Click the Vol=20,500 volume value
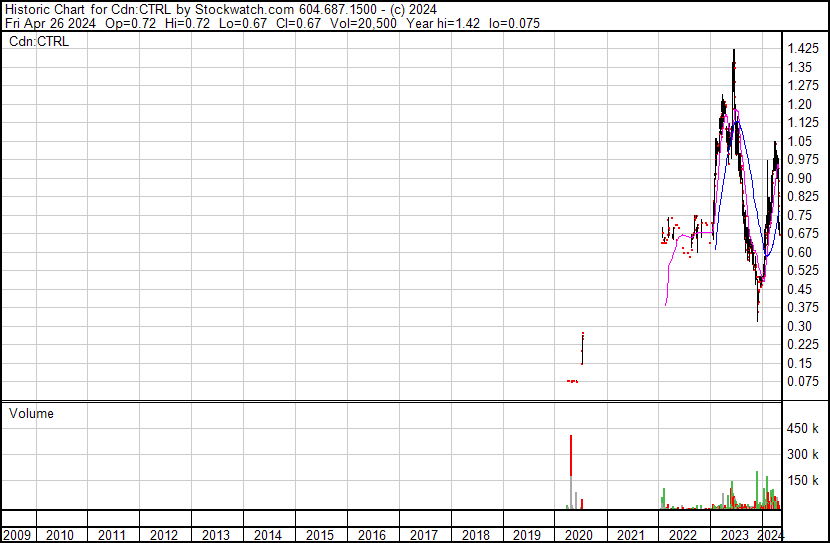830x543 pixels. pyautogui.click(x=363, y=24)
